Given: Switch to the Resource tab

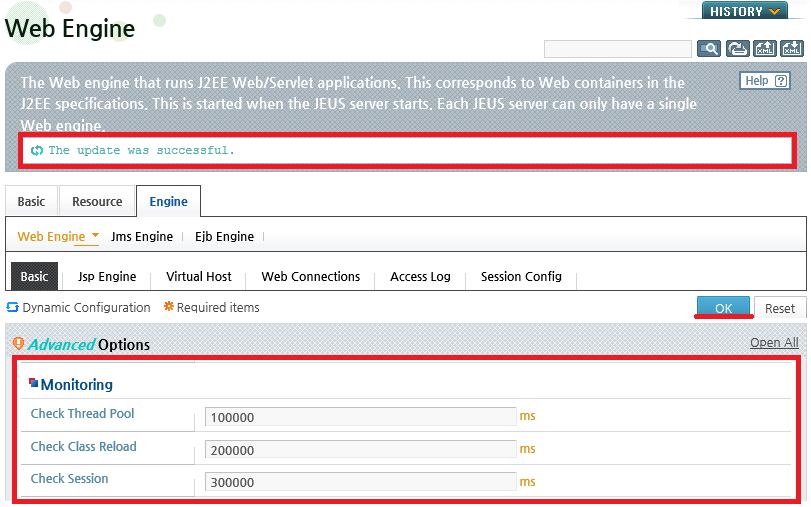Looking at the screenshot, I should coord(97,201).
